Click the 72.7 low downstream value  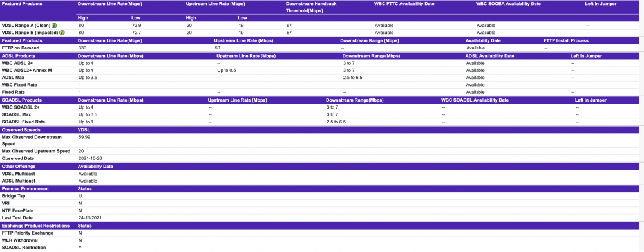coord(136,32)
